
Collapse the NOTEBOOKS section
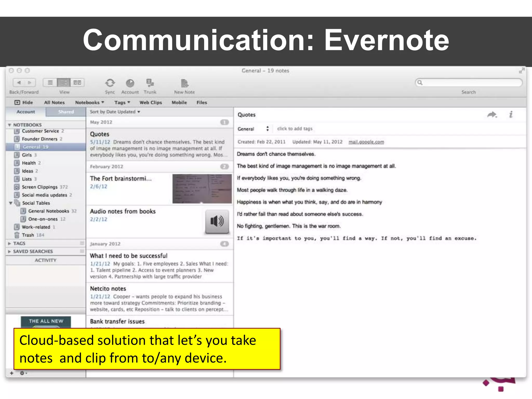[9, 125]
